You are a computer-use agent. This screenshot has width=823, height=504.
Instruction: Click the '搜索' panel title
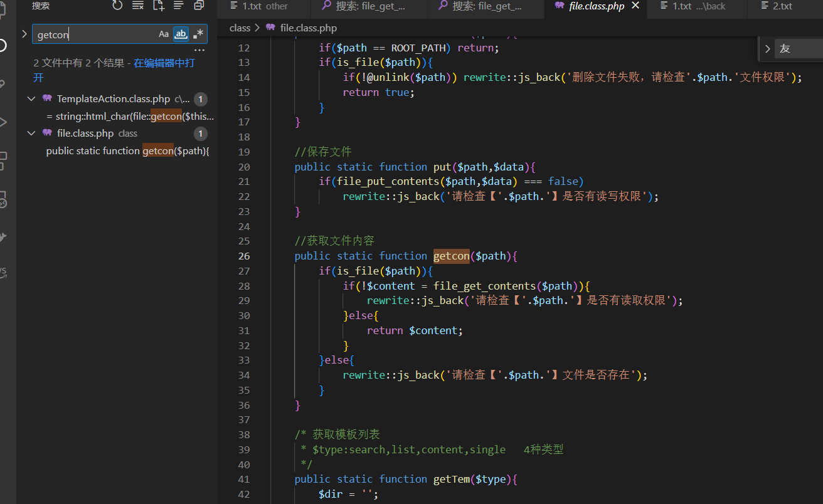coord(41,6)
